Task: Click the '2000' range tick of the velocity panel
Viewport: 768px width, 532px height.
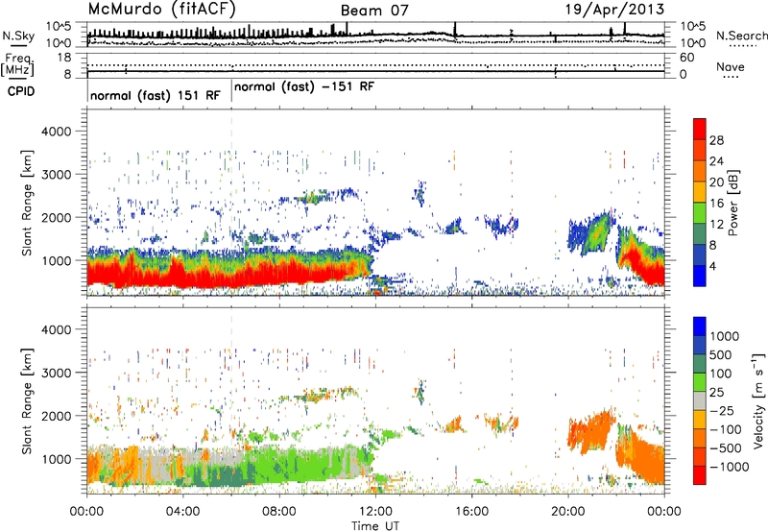Action: click(56, 416)
